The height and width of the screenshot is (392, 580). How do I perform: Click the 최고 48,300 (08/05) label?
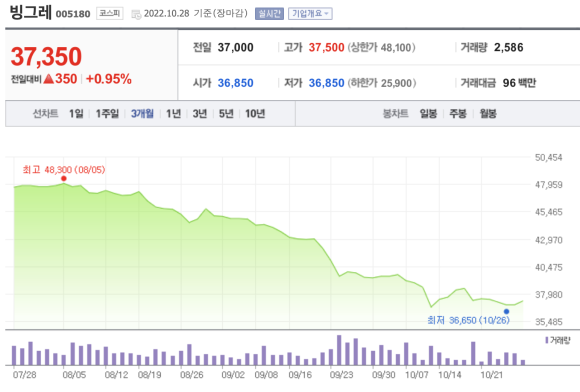64,170
